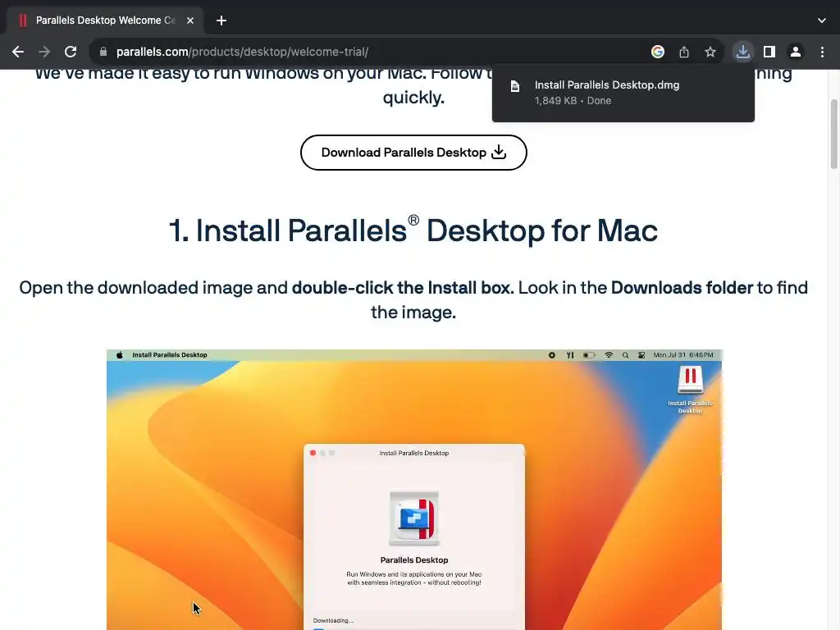Bookmark this page with the star icon
This screenshot has width=840, height=630.
point(710,52)
